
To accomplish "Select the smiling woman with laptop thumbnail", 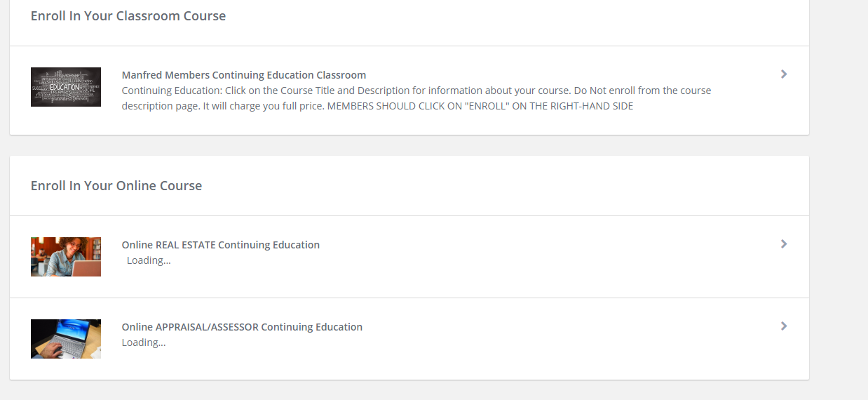I will click(66, 257).
